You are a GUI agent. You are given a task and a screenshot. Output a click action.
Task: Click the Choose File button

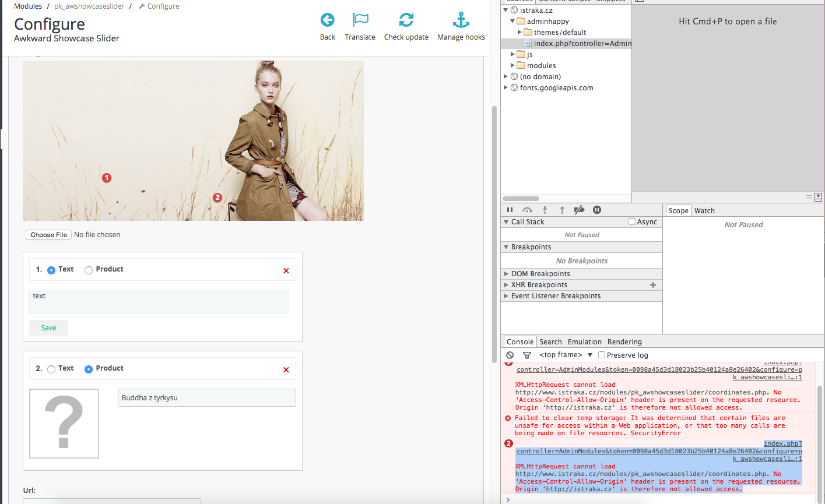[48, 235]
